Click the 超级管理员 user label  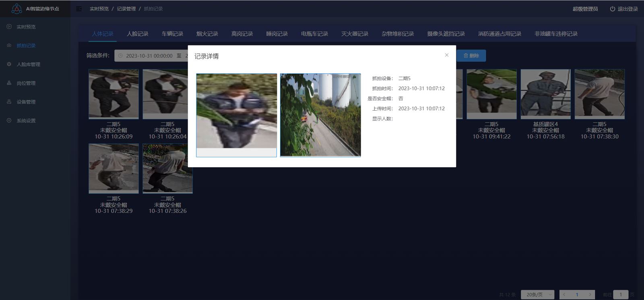point(585,9)
